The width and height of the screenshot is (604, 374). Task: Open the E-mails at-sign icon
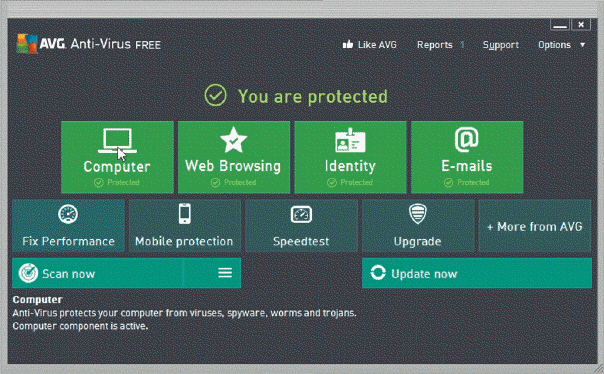click(x=466, y=139)
